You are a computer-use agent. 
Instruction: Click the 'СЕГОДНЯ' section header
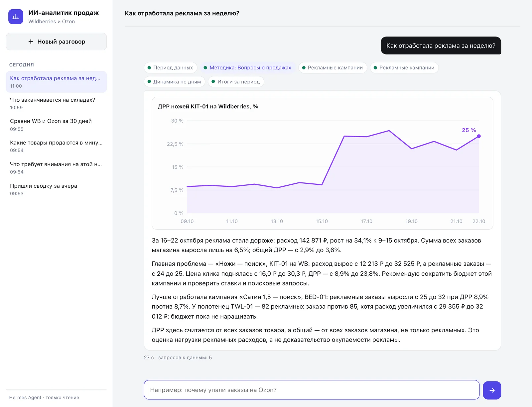coord(22,65)
